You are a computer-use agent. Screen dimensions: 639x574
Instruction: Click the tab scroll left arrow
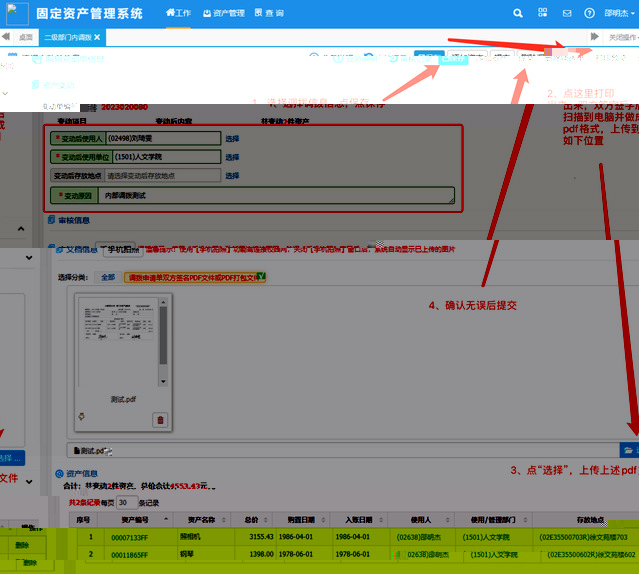[6, 37]
